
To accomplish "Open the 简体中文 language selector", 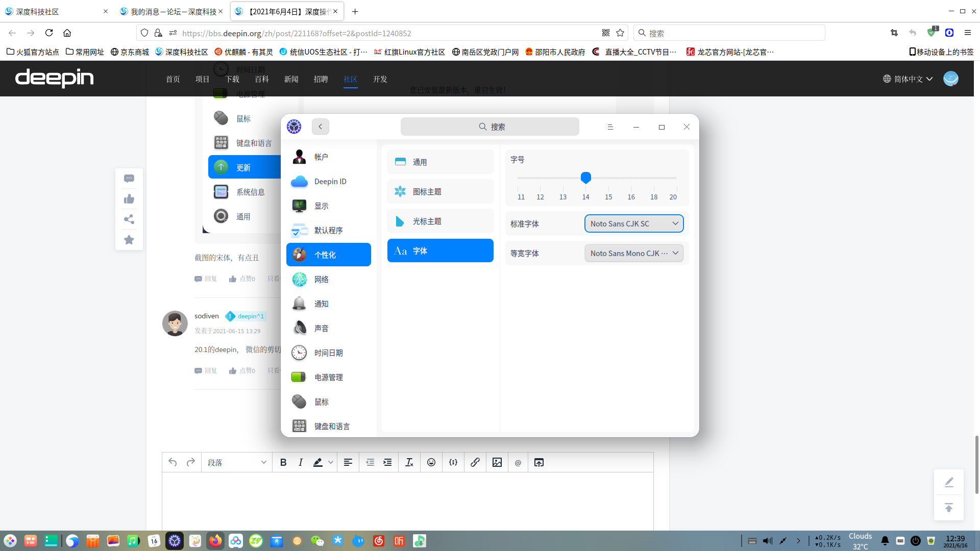I will 908,79.
